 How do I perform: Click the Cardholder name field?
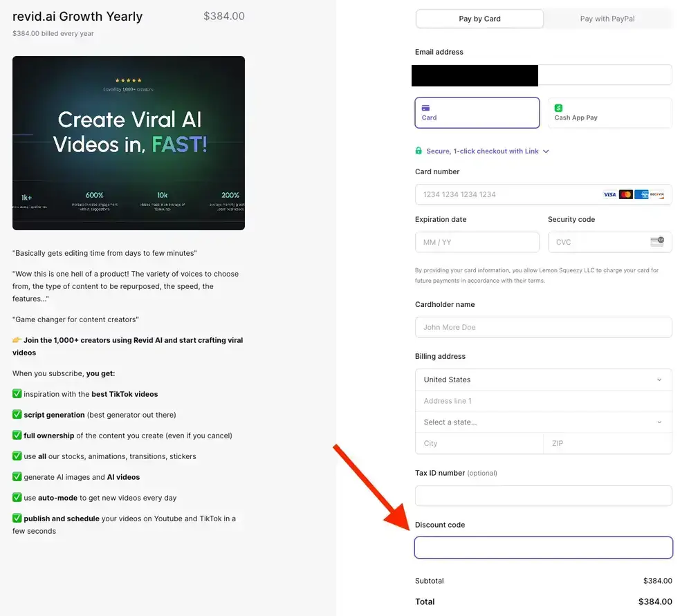(x=543, y=327)
